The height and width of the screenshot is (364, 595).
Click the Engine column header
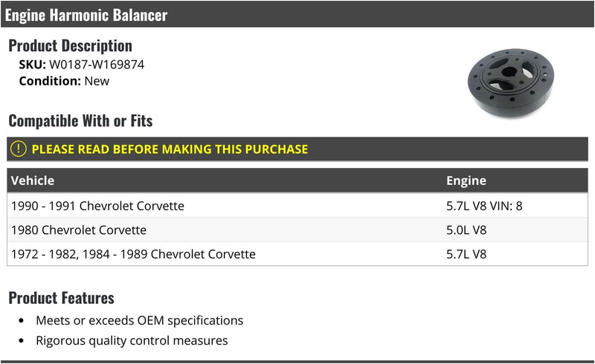coord(466,181)
